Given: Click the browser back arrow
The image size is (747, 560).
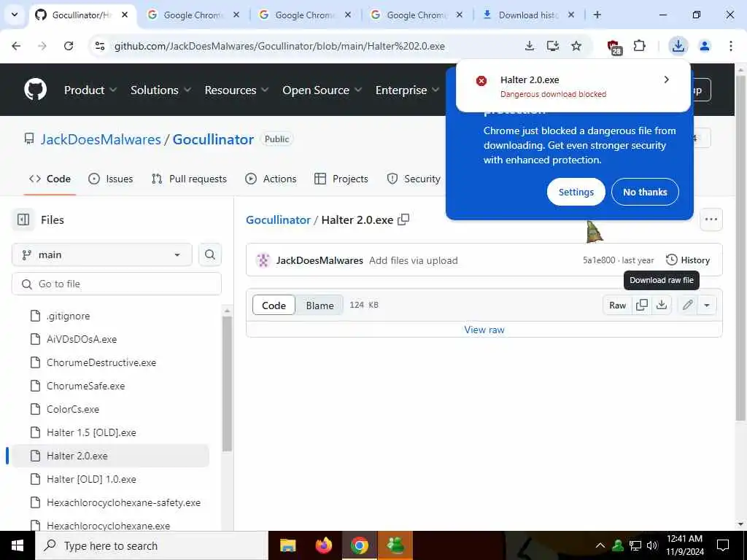Looking at the screenshot, I should pos(16,46).
